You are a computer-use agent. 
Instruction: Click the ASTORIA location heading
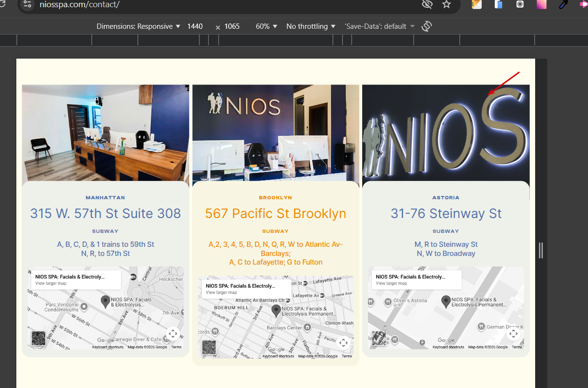coord(446,197)
